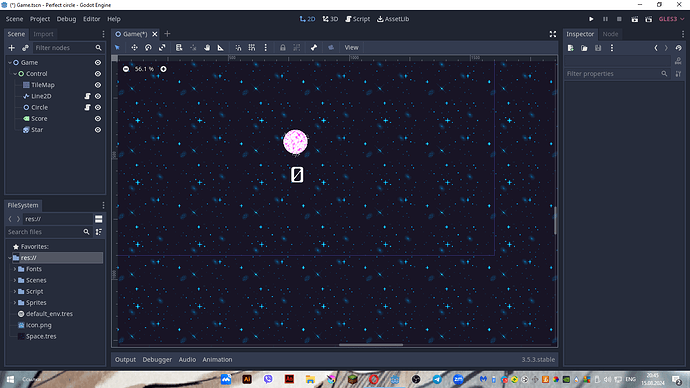Expand the Sprites folder

pos(15,303)
